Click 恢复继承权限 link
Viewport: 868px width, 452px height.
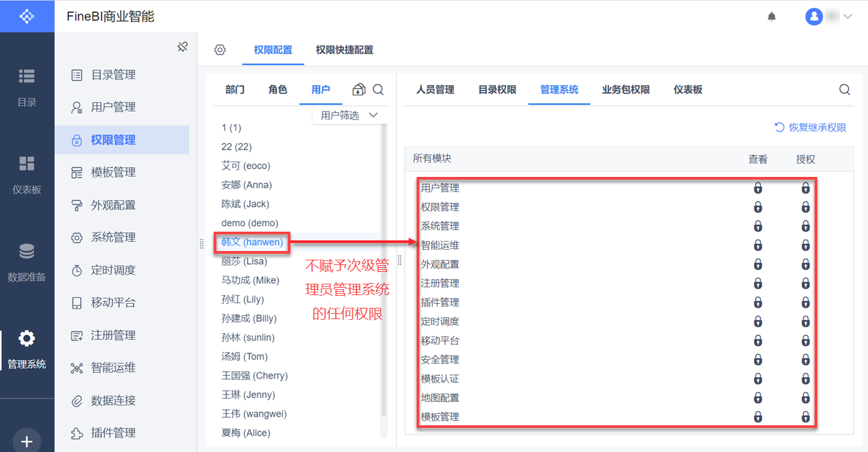(810, 128)
